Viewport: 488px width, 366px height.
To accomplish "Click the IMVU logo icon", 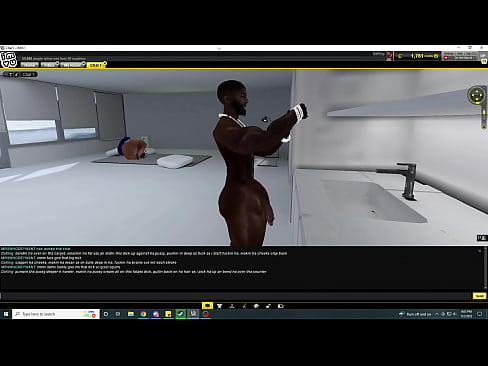I will pyautogui.click(x=9, y=60).
